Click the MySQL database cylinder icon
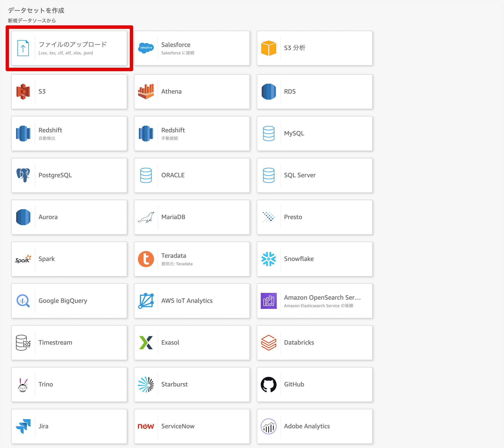504x448 pixels. click(269, 133)
